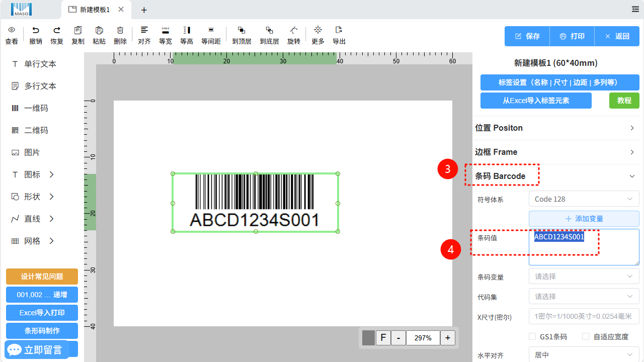Click the 撤销 undo icon
644x362 pixels.
36,30
